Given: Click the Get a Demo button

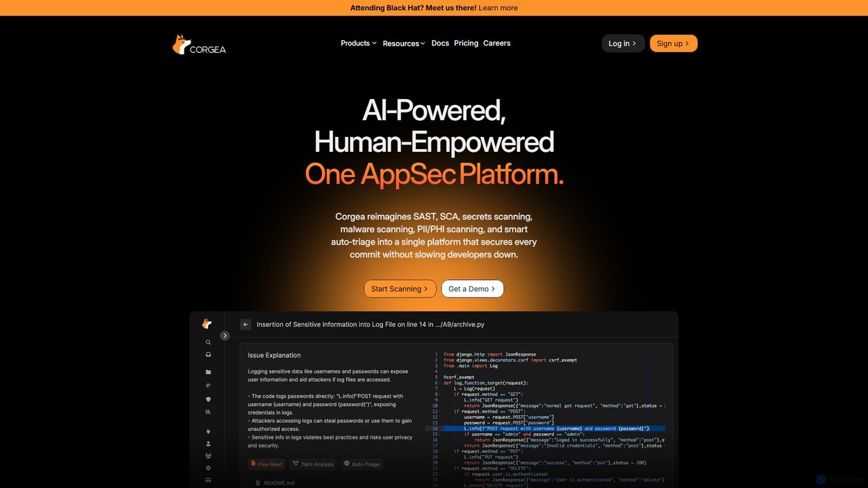Looking at the screenshot, I should coord(472,289).
